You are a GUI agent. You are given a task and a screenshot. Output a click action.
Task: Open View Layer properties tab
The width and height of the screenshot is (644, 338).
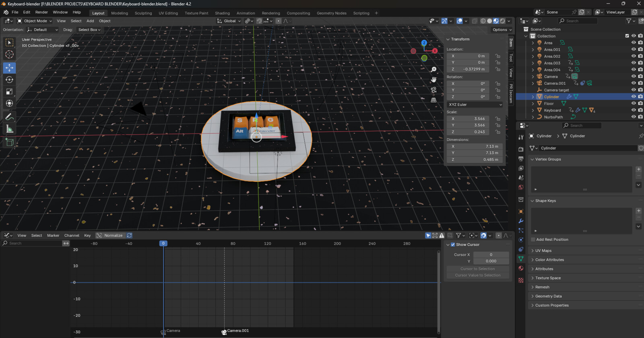[521, 168]
